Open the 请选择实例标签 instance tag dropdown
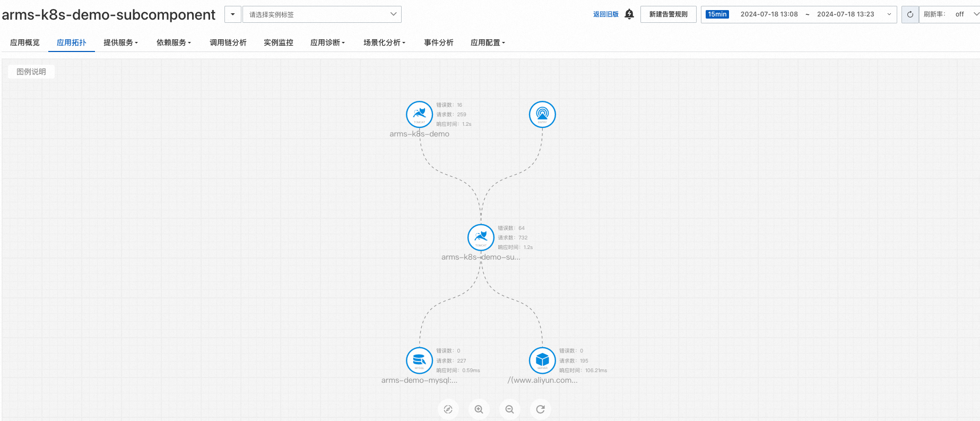The height and width of the screenshot is (421, 980). point(322,14)
